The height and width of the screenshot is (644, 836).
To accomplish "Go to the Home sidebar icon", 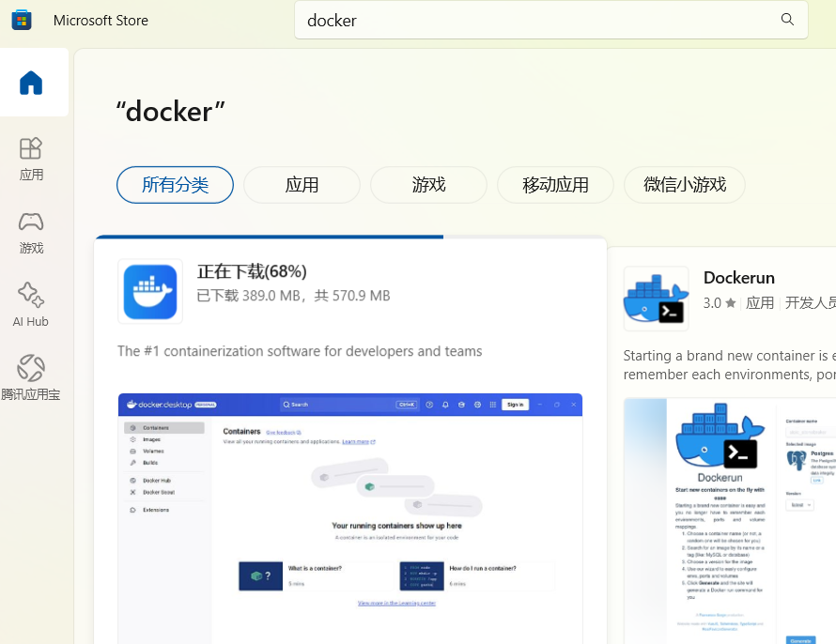I will 31,84.
